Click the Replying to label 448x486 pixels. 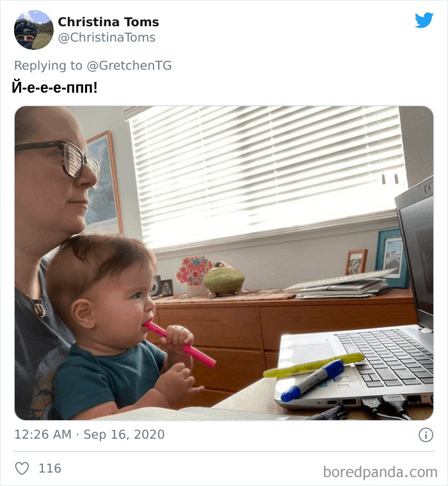point(49,66)
